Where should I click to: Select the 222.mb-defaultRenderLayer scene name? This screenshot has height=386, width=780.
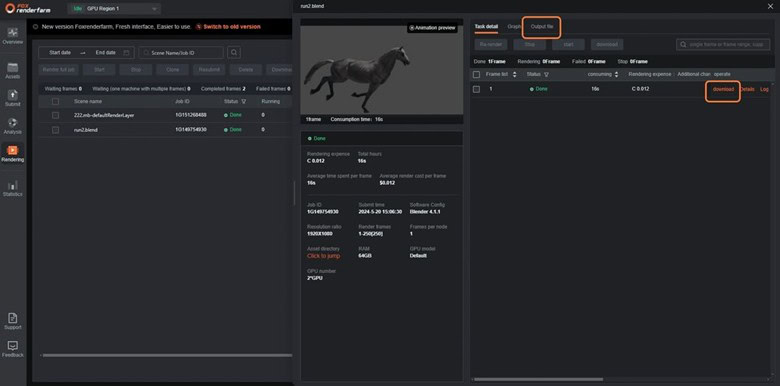pos(104,115)
